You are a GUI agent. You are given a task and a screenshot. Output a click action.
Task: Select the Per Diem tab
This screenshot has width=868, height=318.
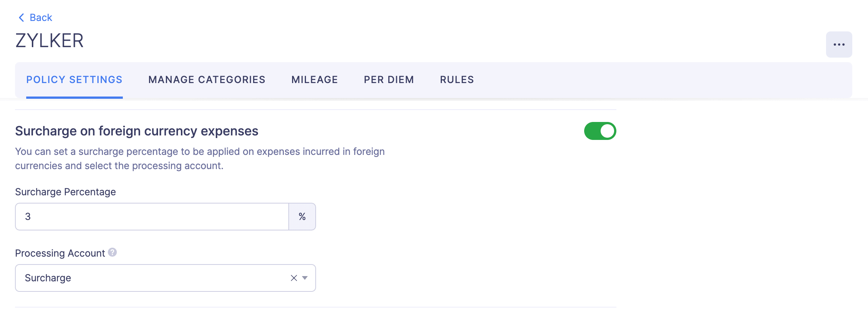tap(388, 79)
